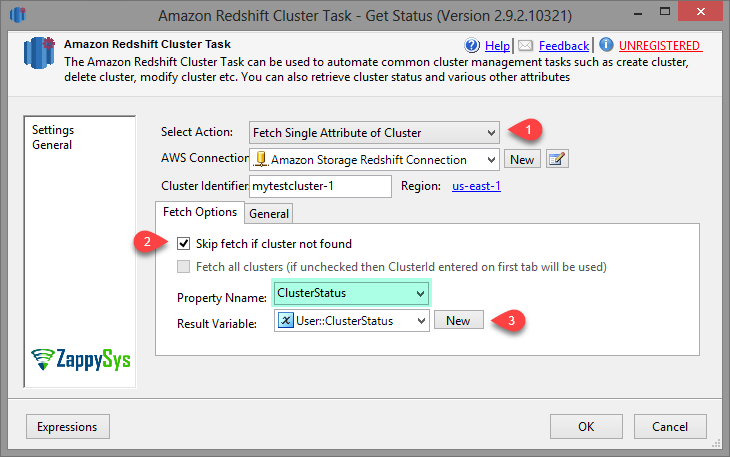
Task: Open the Property Name ClusterStatus dropdown
Action: [351, 293]
